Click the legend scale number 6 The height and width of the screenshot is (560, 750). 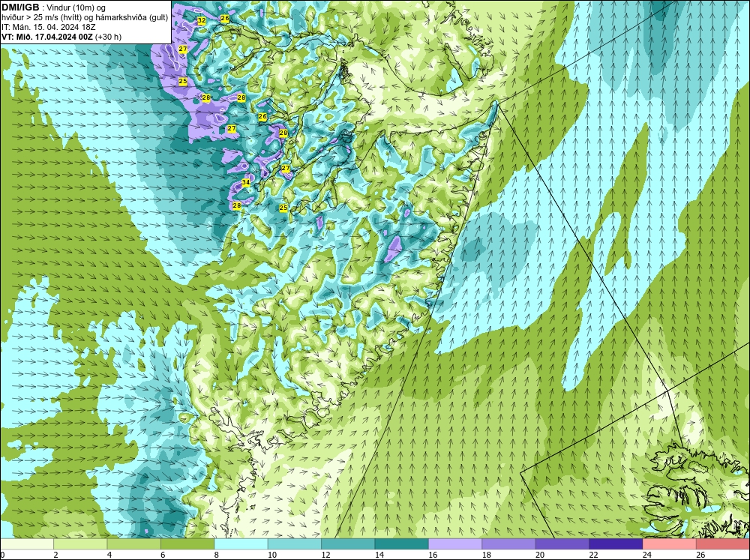[x=163, y=555]
